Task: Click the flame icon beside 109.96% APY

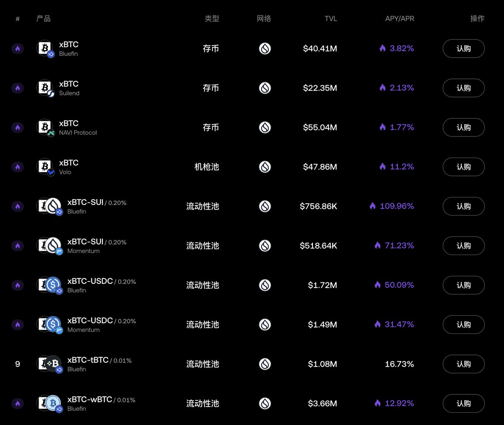Action: 373,206
